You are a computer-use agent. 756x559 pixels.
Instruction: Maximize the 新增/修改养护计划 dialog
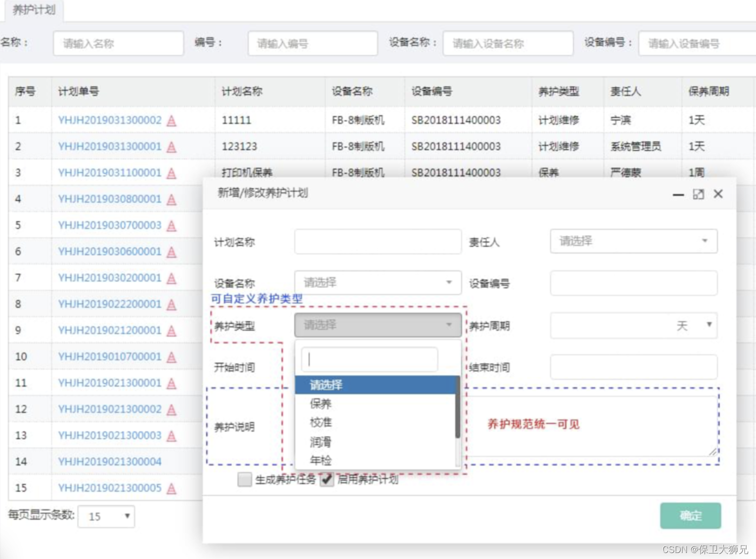coord(698,194)
